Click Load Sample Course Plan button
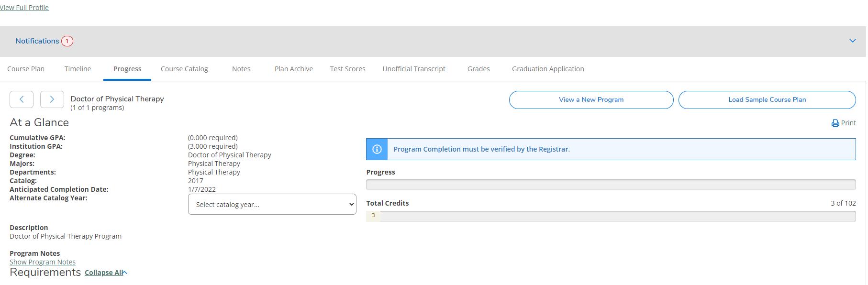Image resolution: width=868 pixels, height=285 pixels. pyautogui.click(x=767, y=100)
